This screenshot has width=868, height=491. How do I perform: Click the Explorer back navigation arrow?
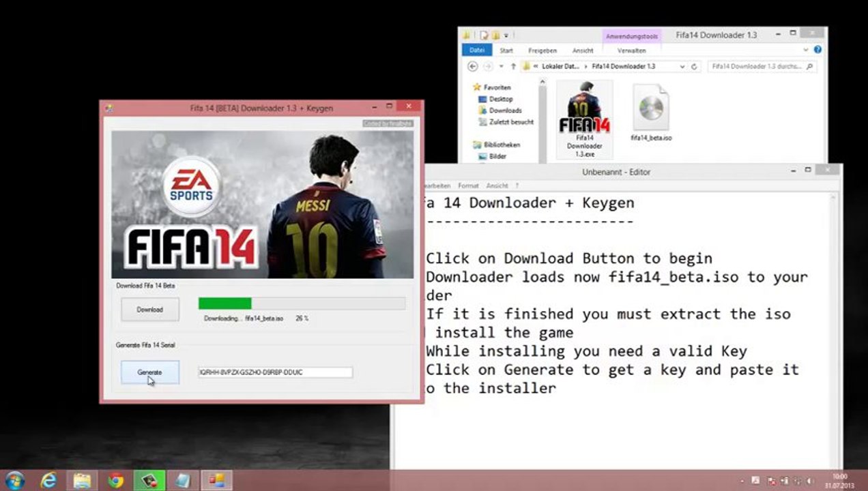(x=472, y=66)
